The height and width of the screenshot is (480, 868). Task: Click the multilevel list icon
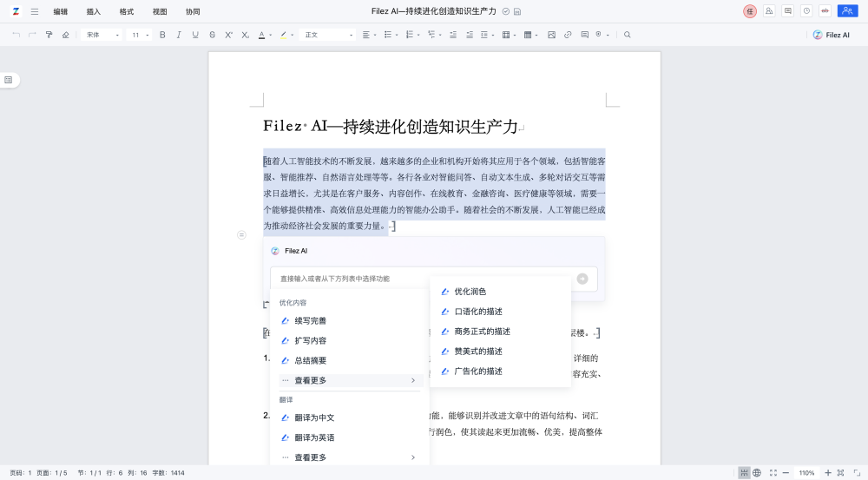(431, 35)
